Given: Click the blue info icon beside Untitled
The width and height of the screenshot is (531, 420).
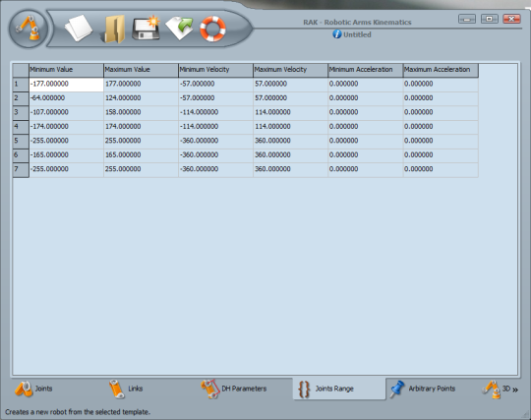Looking at the screenshot, I should [337, 34].
